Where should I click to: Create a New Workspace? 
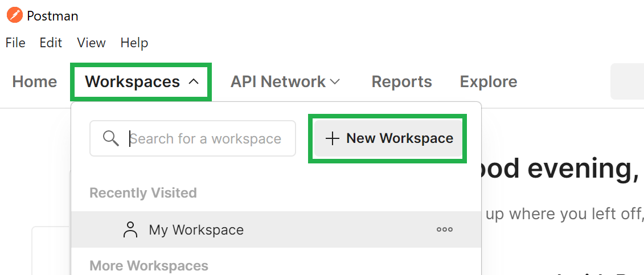(388, 138)
